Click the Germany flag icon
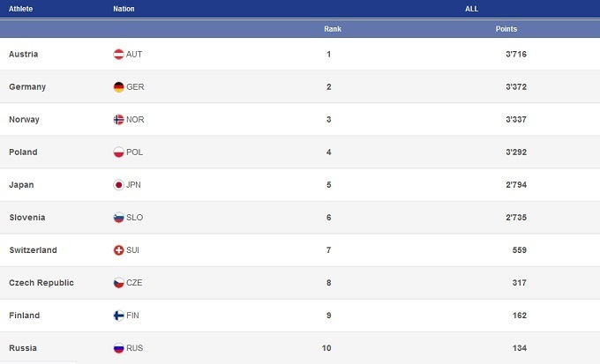600x364 pixels. tap(118, 87)
